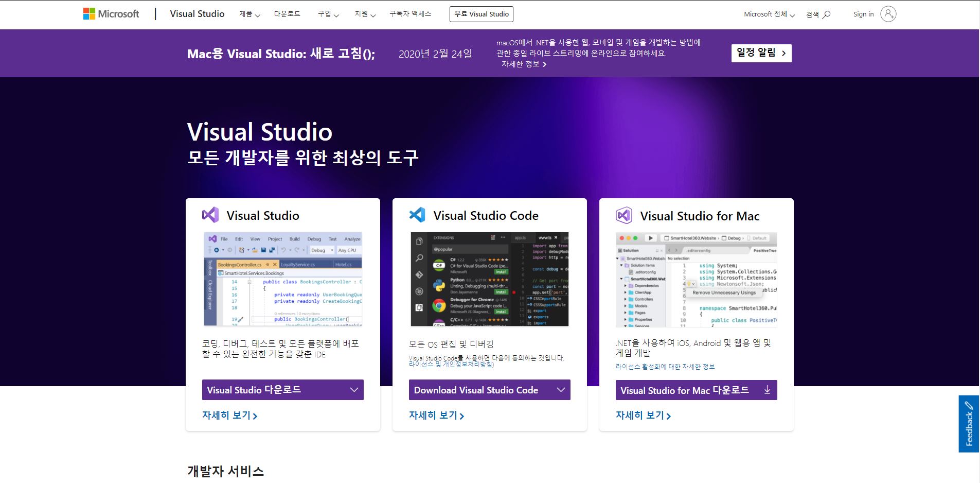Expand the Visual Studio 다운로드 dropdown
This screenshot has height=483, width=980.
click(x=283, y=390)
